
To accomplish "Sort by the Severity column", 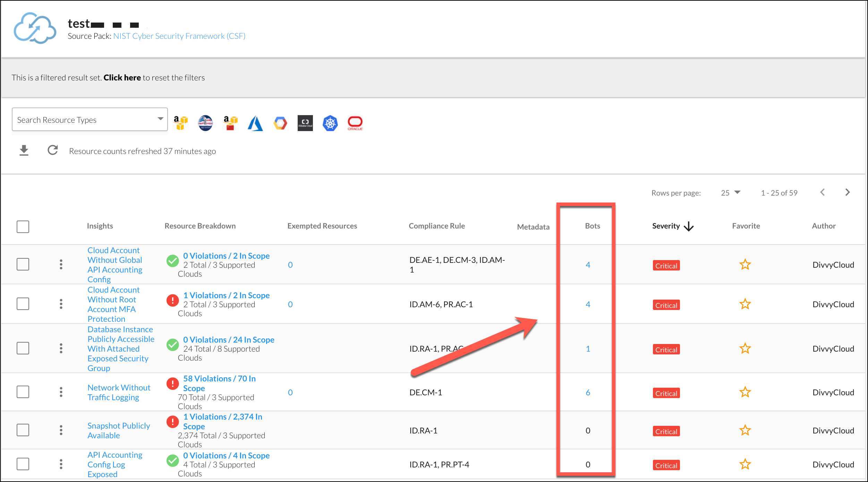I will [672, 226].
